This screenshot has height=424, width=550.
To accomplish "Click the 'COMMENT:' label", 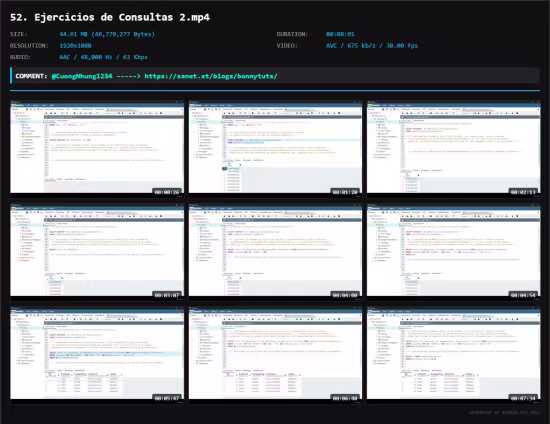I will (x=31, y=76).
